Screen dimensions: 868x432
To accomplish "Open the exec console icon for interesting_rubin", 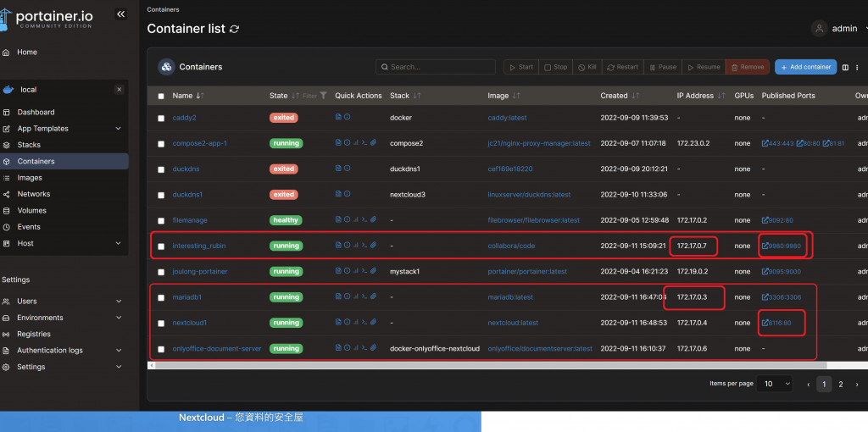I will [x=364, y=245].
